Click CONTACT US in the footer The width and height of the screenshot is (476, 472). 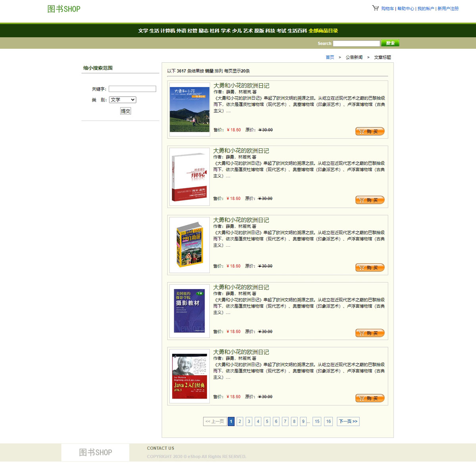161,449
